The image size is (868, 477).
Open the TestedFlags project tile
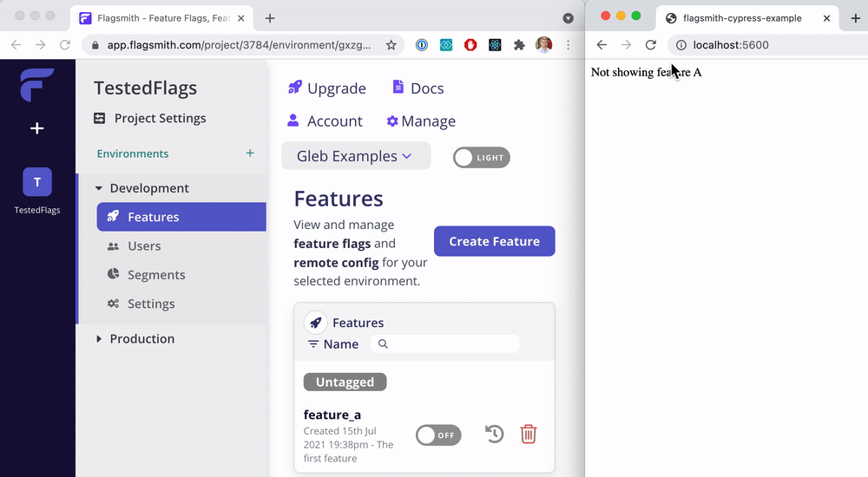[x=37, y=182]
